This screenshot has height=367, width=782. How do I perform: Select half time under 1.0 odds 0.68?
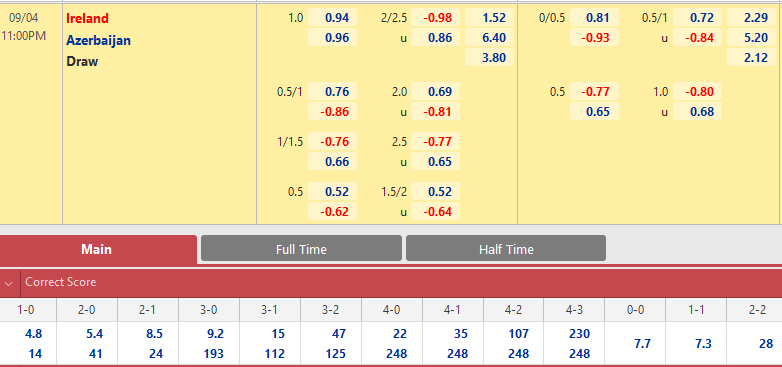point(697,112)
